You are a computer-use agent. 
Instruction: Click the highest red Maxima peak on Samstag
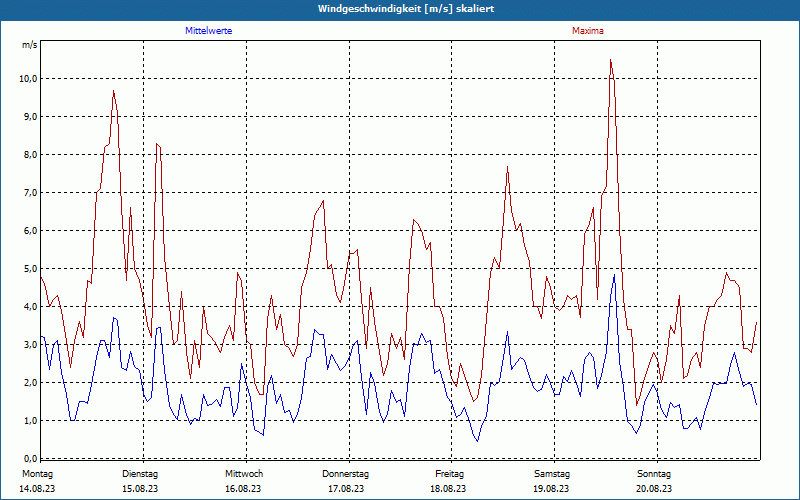pyautogui.click(x=610, y=60)
